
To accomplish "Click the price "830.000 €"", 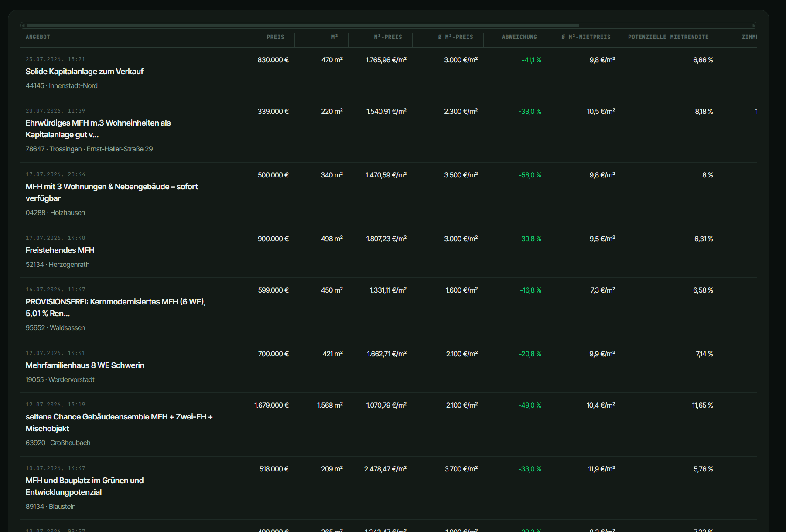I will 273,60.
